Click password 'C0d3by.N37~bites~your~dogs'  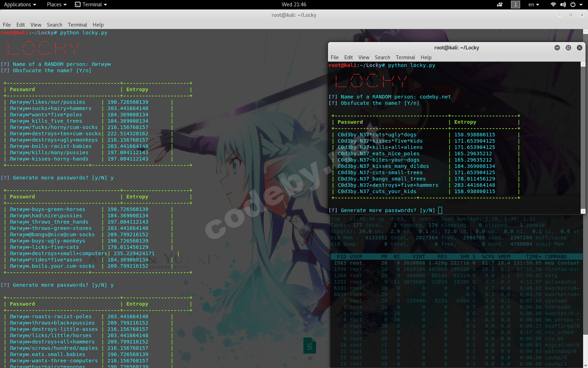378,160
